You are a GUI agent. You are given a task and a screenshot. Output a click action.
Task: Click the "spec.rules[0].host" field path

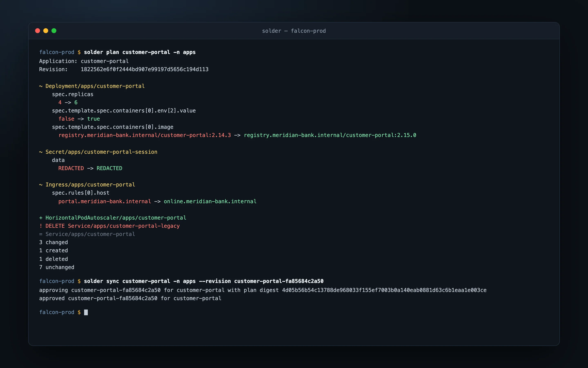pos(81,193)
